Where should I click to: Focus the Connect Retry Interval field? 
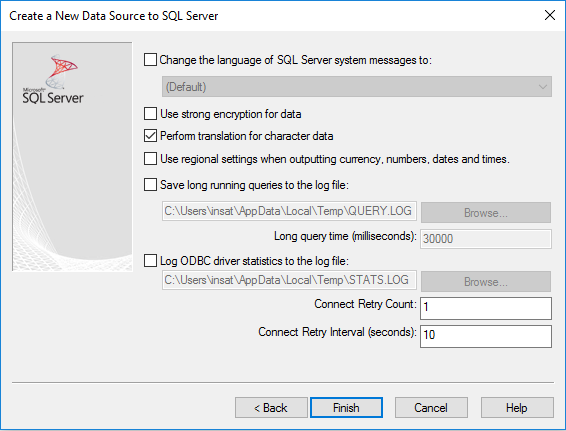click(486, 336)
